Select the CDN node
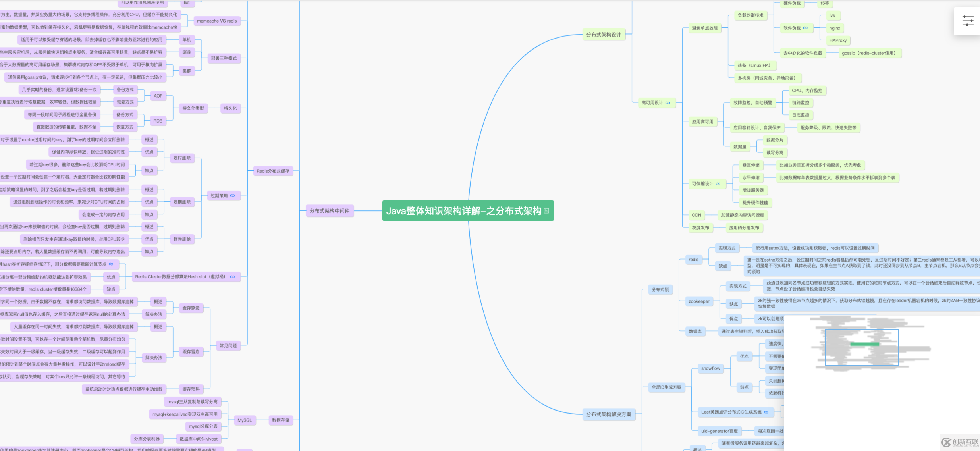 pyautogui.click(x=697, y=215)
